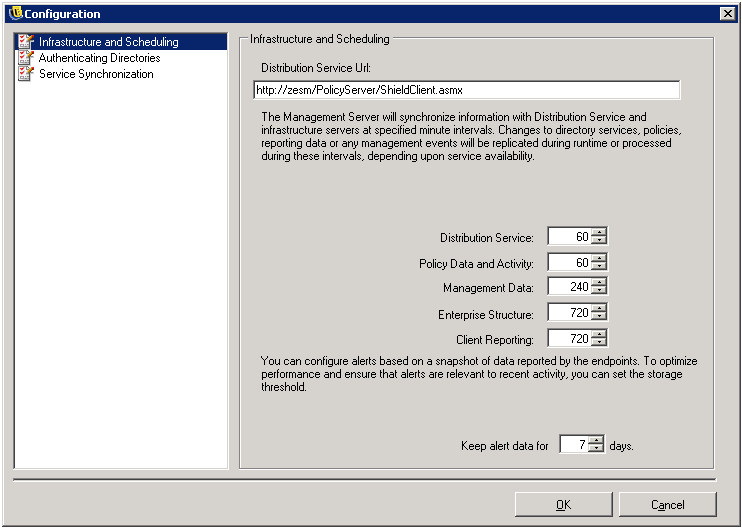This screenshot has width=742, height=529.
Task: Click the Management Data value box
Action: coord(569,287)
